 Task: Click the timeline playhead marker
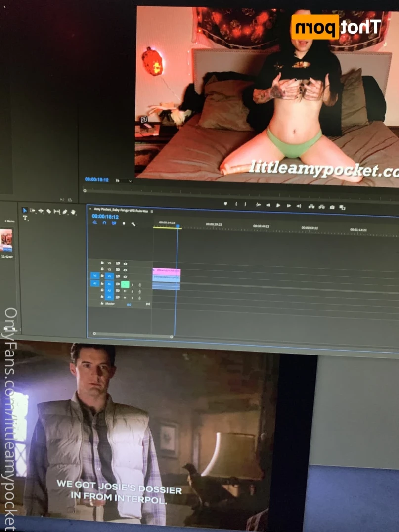pyautogui.click(x=178, y=226)
